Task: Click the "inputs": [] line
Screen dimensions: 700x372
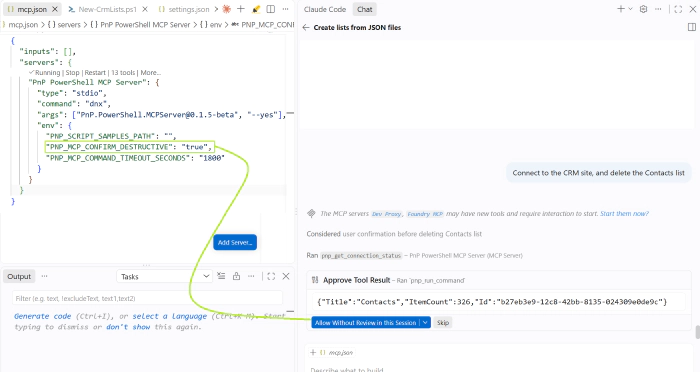Action: [x=47, y=51]
